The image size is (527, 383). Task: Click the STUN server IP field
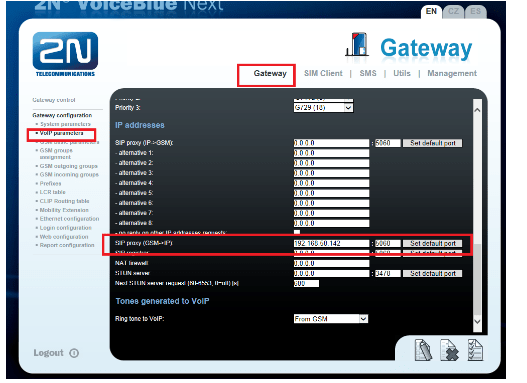(x=331, y=273)
